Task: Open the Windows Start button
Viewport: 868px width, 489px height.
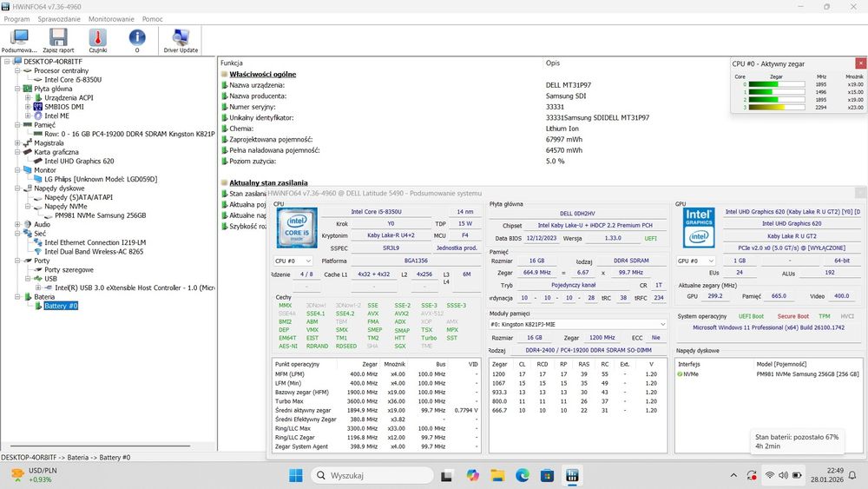Action: pyautogui.click(x=296, y=475)
